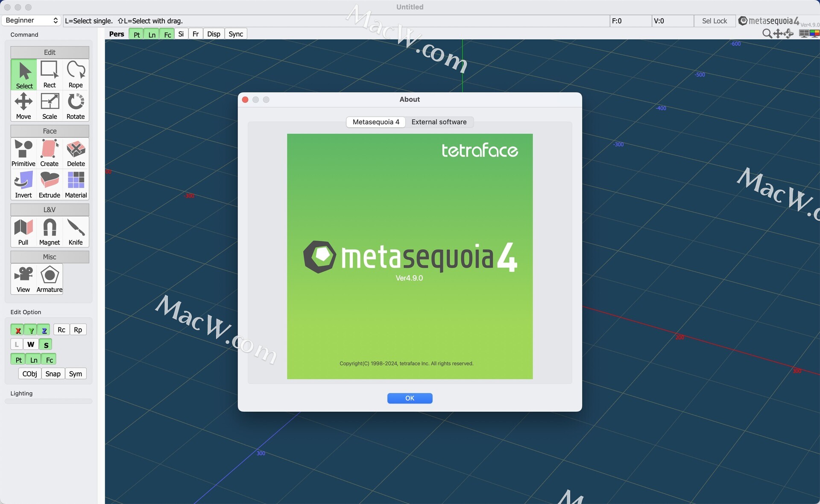Click the Rp edit option button

(78, 330)
